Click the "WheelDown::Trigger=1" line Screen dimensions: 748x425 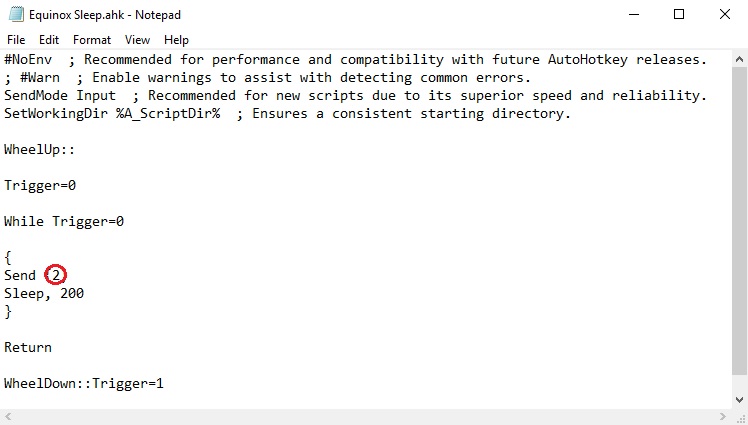pyautogui.click(x=84, y=383)
